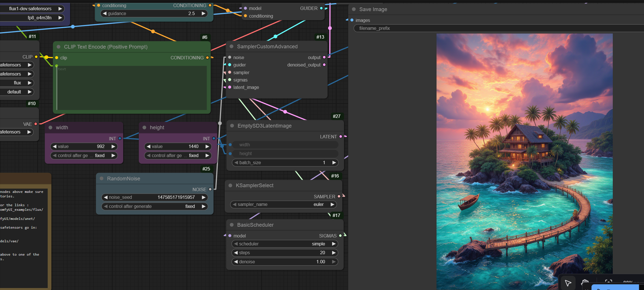Click the denoised_output slot on SamplerCustomAdvanced
Viewport: 644px width, 290px height.
[324, 65]
